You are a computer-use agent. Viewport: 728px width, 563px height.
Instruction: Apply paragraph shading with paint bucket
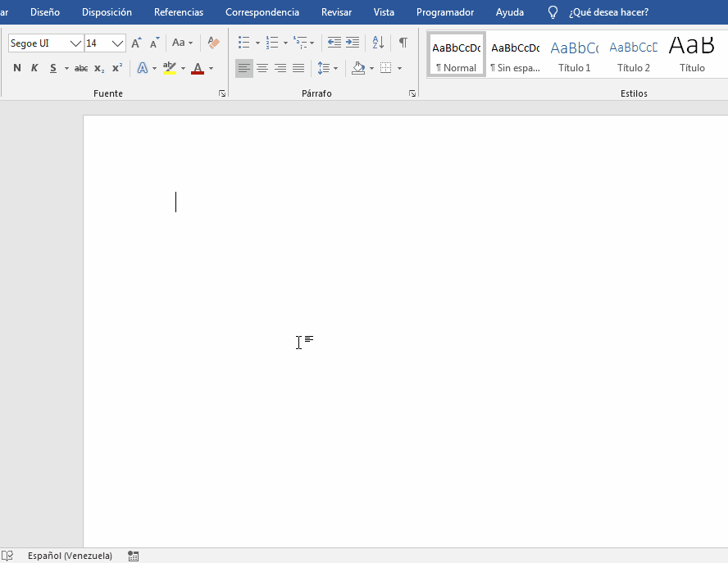(358, 68)
